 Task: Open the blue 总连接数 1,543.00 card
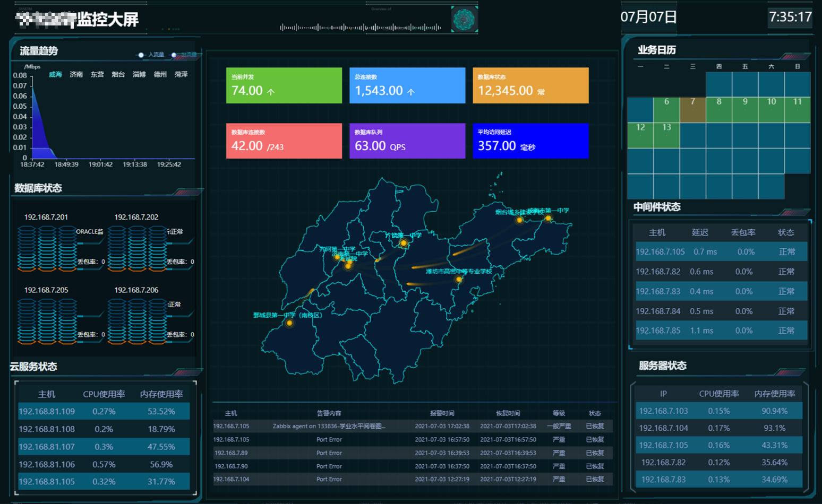(x=407, y=85)
